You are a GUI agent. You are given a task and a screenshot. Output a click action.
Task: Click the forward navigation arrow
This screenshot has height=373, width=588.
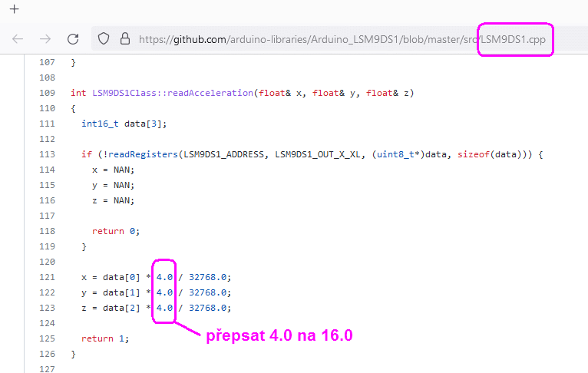click(45, 38)
